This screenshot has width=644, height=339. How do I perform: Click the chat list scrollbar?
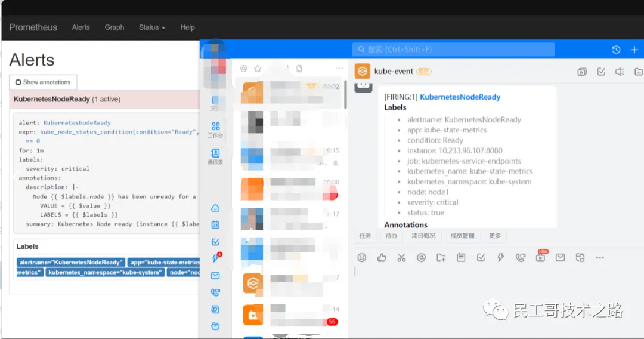(x=345, y=95)
